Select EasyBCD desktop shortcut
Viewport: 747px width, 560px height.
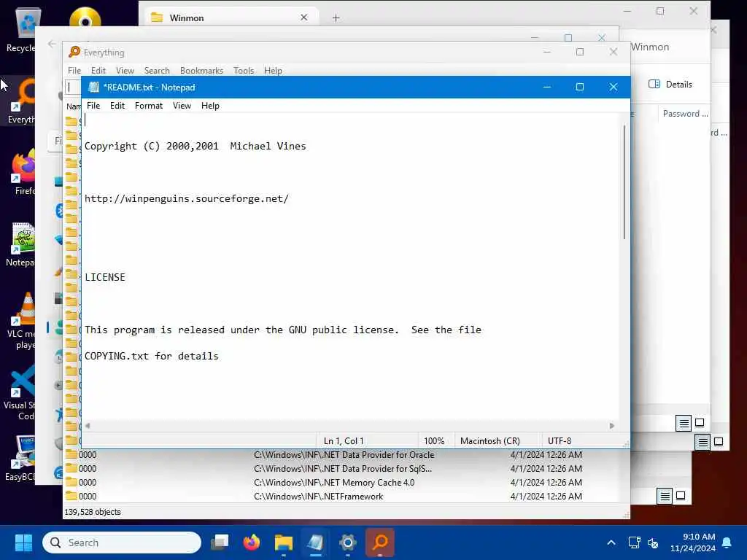pos(20,459)
